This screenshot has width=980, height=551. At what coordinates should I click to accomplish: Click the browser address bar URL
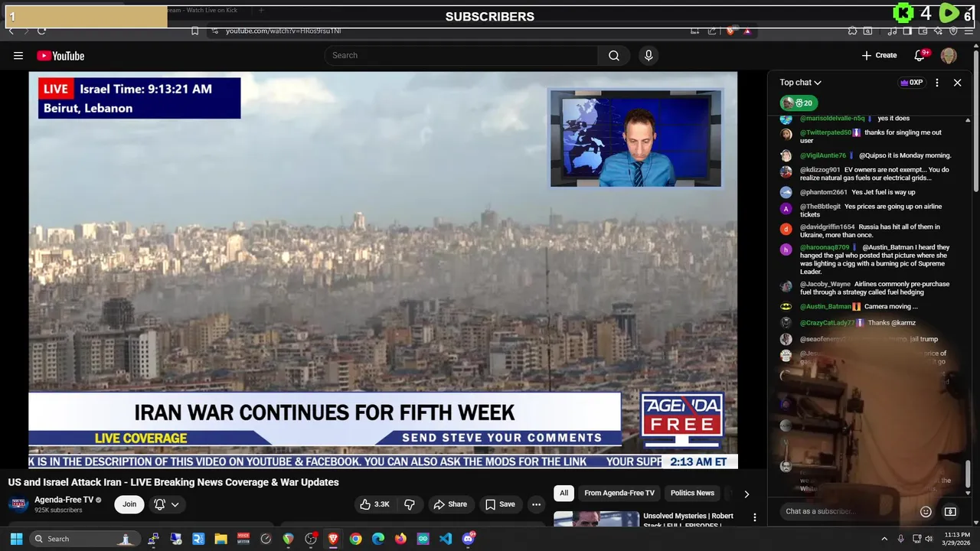(283, 31)
